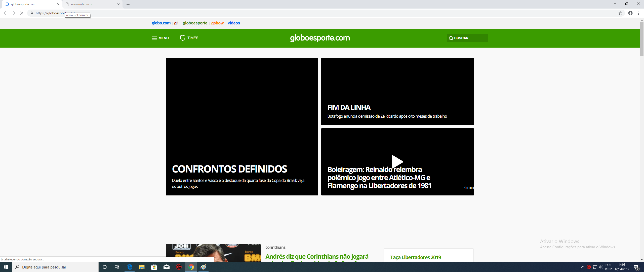644x272 pixels.
Task: Open File Explorer from taskbar
Action: click(x=142, y=267)
